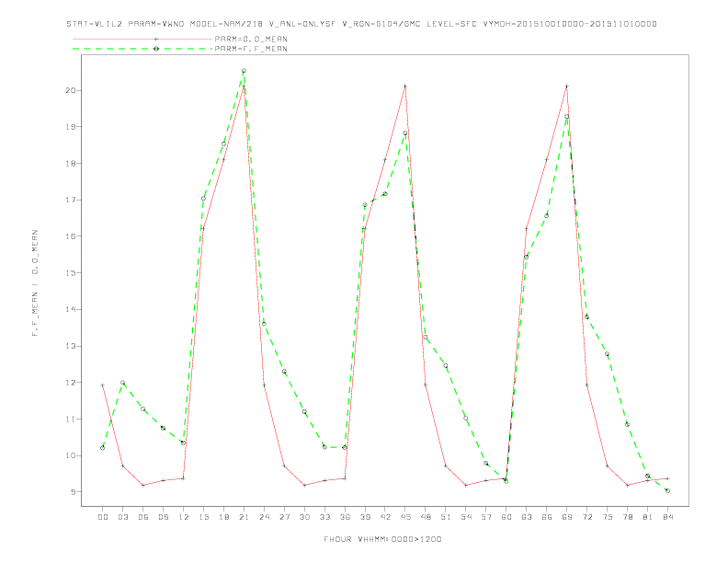This screenshot has width=728, height=563.
Task: Select the PARM=O.O_MEAN legend label
Action: pyautogui.click(x=251, y=39)
